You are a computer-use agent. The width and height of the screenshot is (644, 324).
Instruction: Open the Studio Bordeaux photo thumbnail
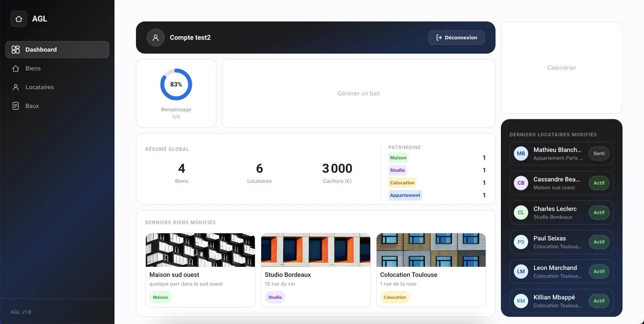pyautogui.click(x=316, y=250)
